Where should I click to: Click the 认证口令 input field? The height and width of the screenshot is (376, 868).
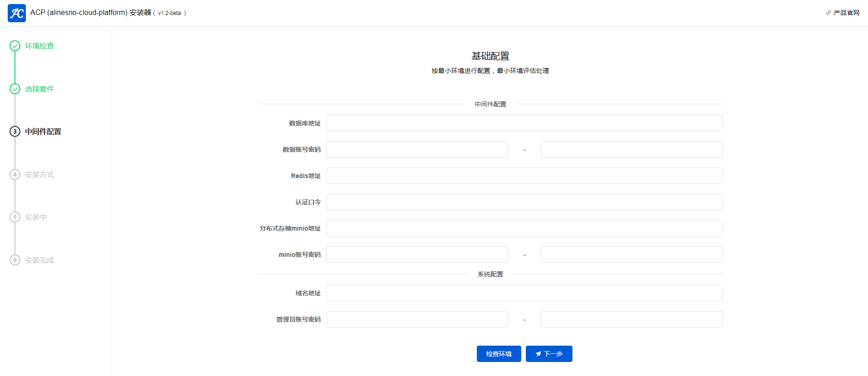click(524, 202)
